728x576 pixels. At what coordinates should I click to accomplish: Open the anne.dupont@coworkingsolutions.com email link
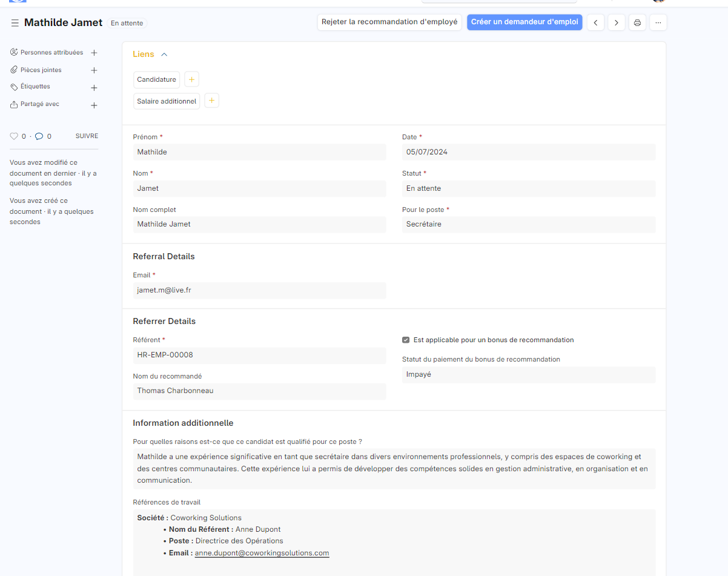point(262,552)
